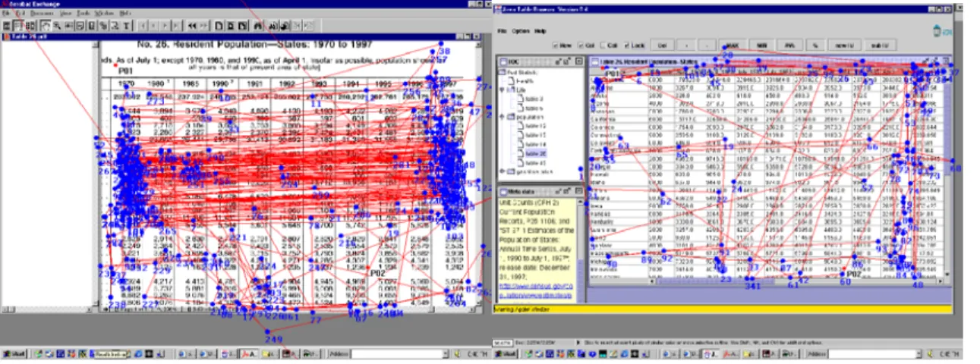
Task: Click the Page Only view icon in Acrobat
Action: [6, 25]
